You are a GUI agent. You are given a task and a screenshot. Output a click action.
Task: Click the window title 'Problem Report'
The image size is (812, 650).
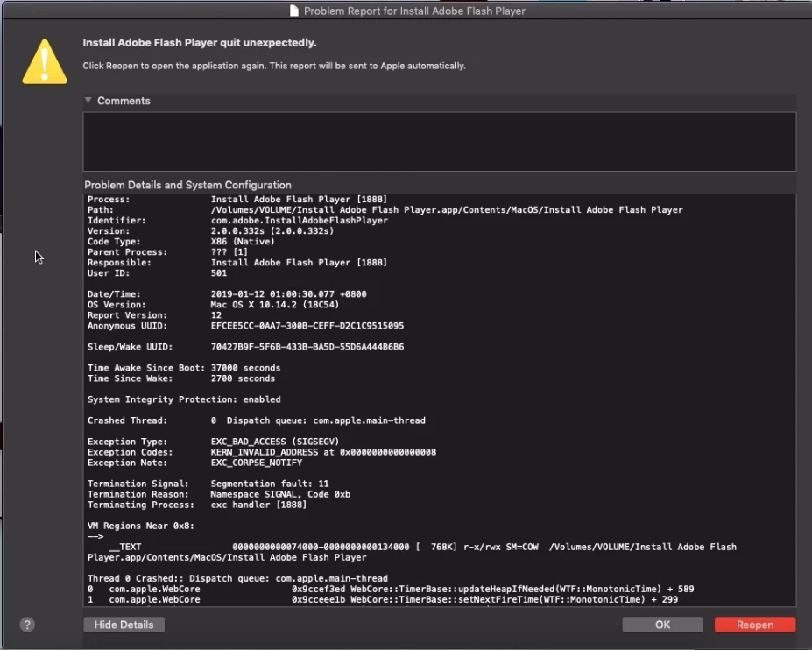point(414,11)
